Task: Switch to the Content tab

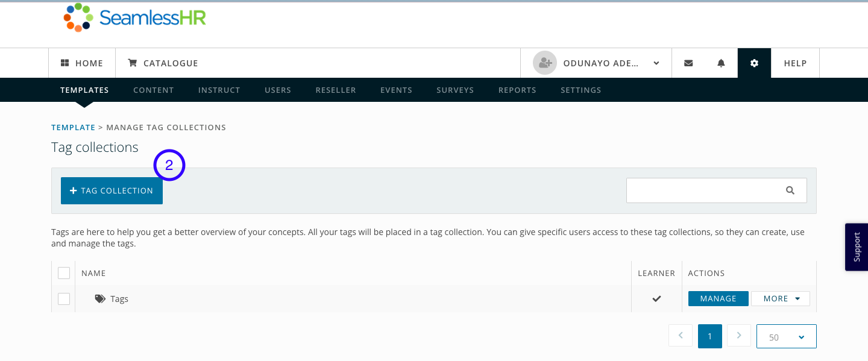Action: tap(153, 90)
